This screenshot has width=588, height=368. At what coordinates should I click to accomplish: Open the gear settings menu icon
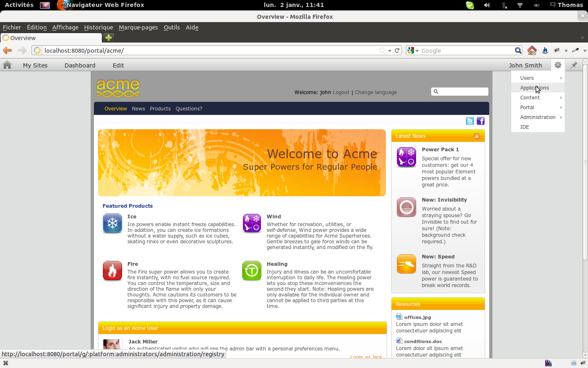tap(558, 65)
